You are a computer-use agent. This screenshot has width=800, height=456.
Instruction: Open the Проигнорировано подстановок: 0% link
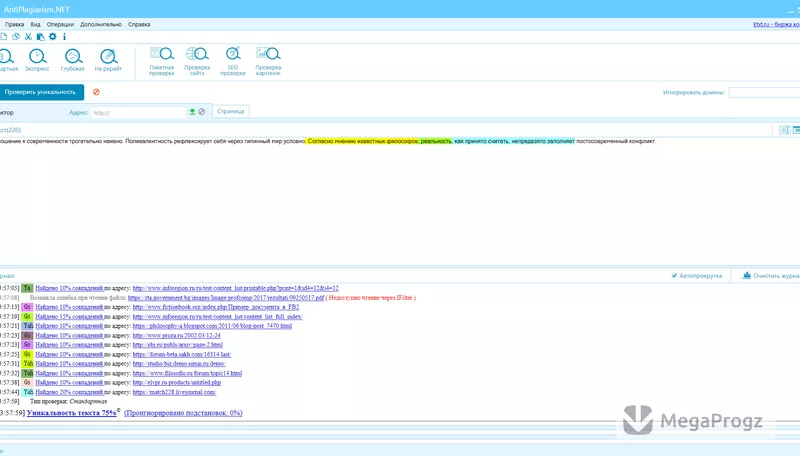point(183,413)
